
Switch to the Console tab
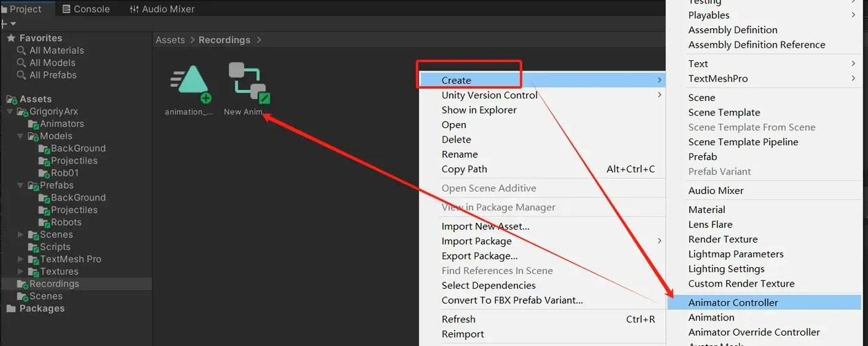pos(86,9)
